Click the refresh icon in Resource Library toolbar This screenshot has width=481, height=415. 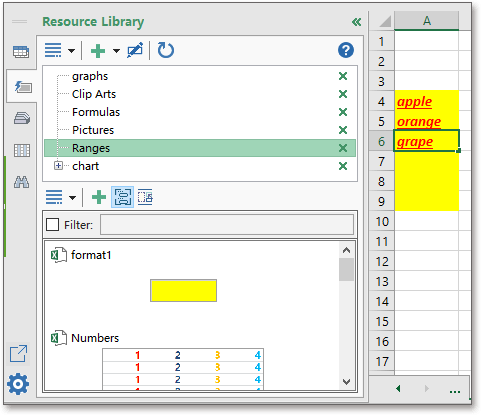point(165,50)
